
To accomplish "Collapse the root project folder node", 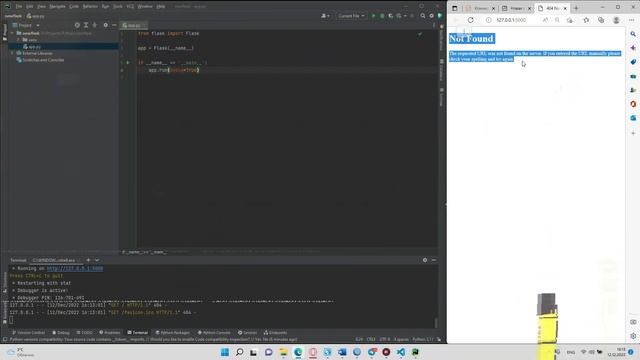I will pyautogui.click(x=13, y=33).
